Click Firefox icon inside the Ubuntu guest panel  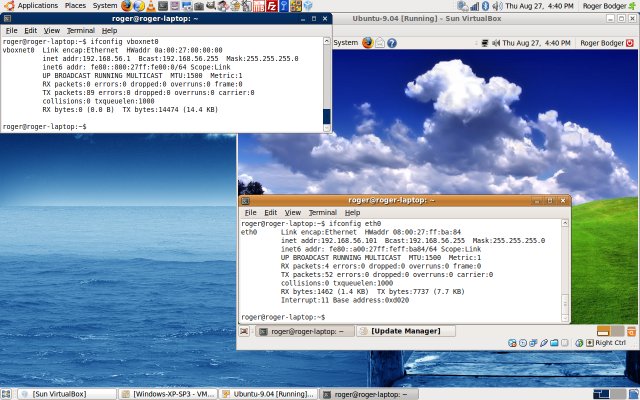click(367, 43)
